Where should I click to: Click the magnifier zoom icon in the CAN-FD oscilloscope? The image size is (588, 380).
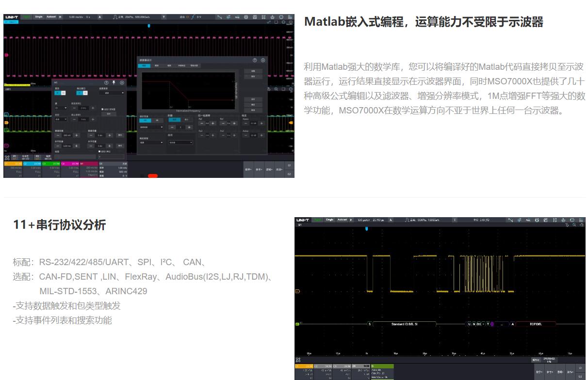tap(574, 225)
